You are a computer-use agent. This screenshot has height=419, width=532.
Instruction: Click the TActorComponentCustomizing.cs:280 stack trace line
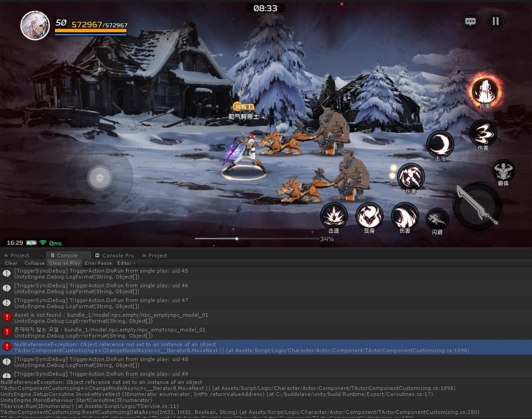pyautogui.click(x=239, y=412)
